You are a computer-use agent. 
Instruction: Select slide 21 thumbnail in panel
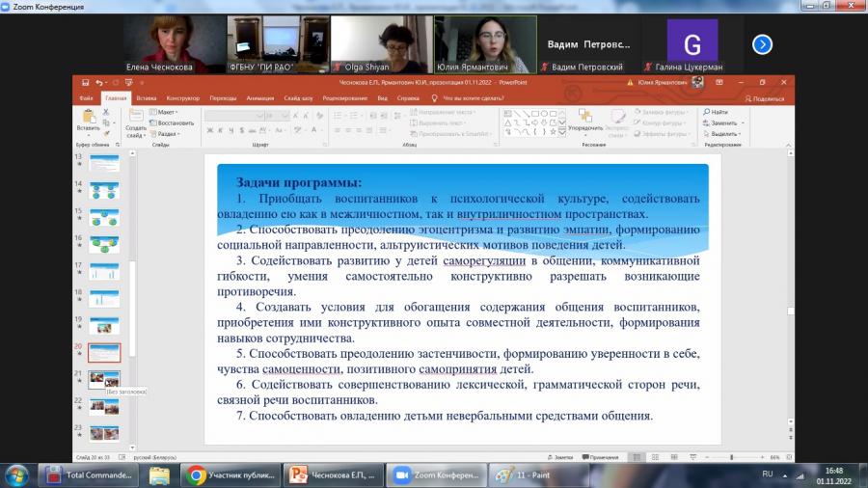(104, 379)
